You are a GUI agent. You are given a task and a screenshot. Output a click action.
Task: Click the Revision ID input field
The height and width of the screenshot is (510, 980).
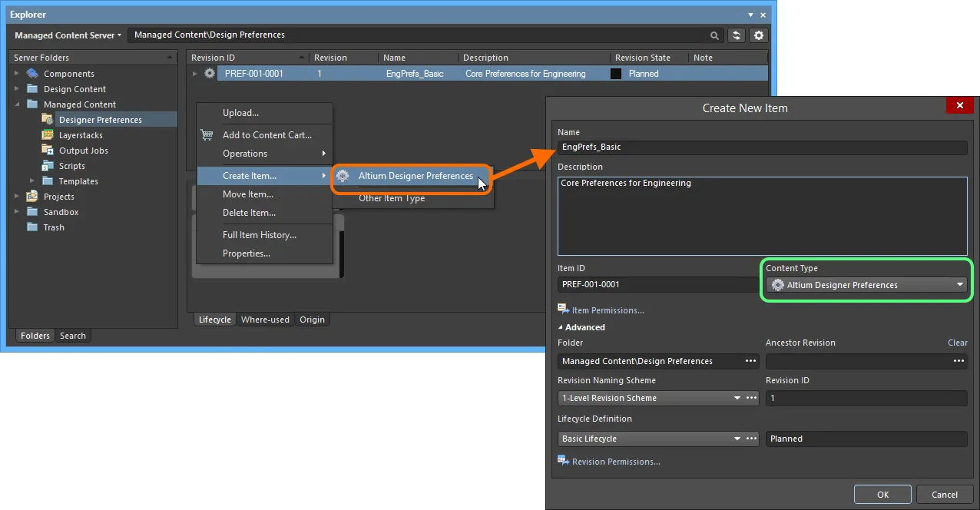pos(866,398)
